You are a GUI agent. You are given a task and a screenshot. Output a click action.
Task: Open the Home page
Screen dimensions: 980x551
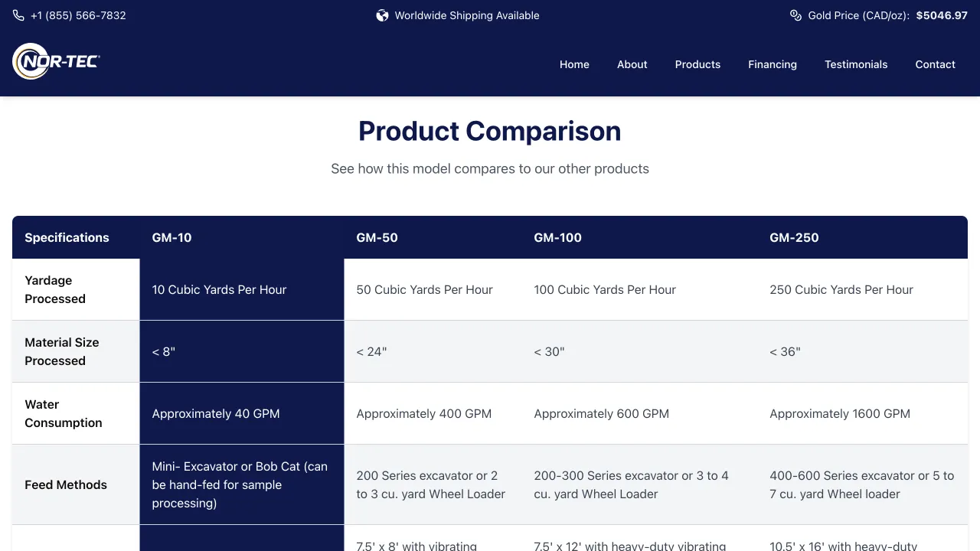574,64
